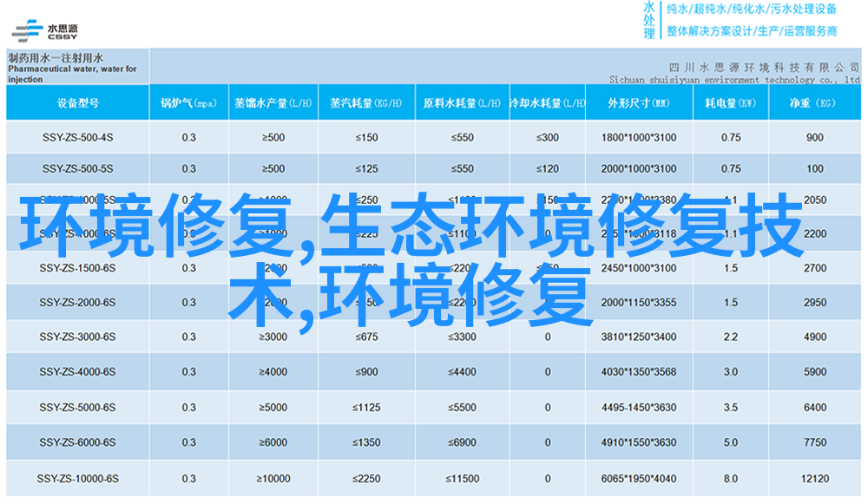Click net weight '2950' cell
The image size is (868, 504).
815,303
